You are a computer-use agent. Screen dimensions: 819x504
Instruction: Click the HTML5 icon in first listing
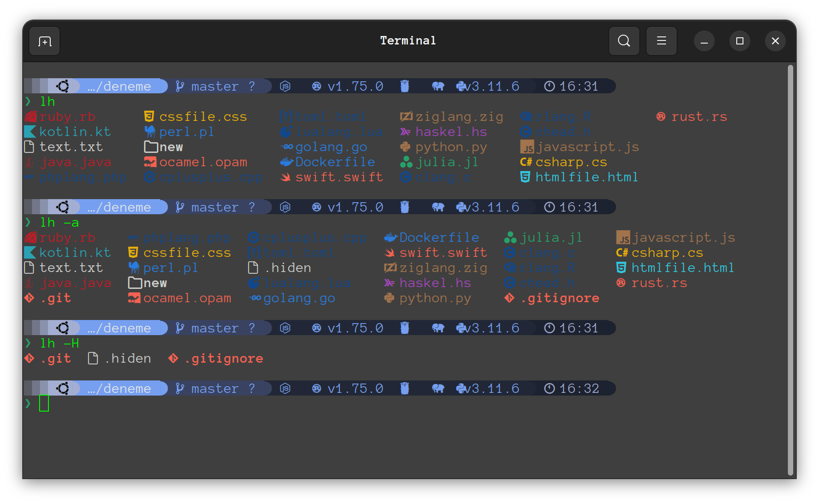[525, 177]
